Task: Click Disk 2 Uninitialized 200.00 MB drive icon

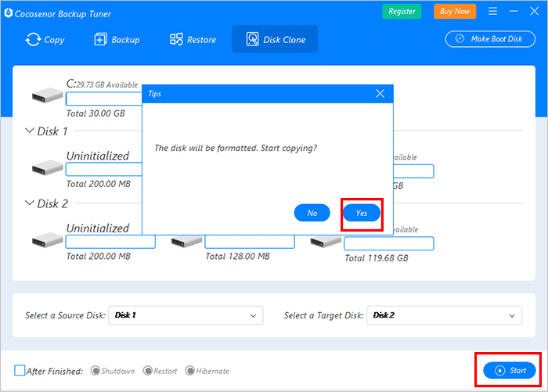Action: click(x=47, y=239)
